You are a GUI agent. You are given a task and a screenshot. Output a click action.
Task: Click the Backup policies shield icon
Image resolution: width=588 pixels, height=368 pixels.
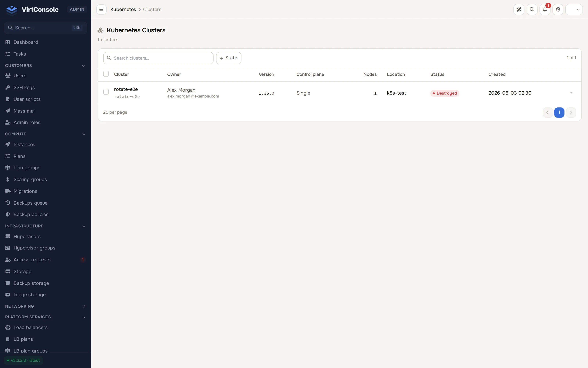[8, 214]
